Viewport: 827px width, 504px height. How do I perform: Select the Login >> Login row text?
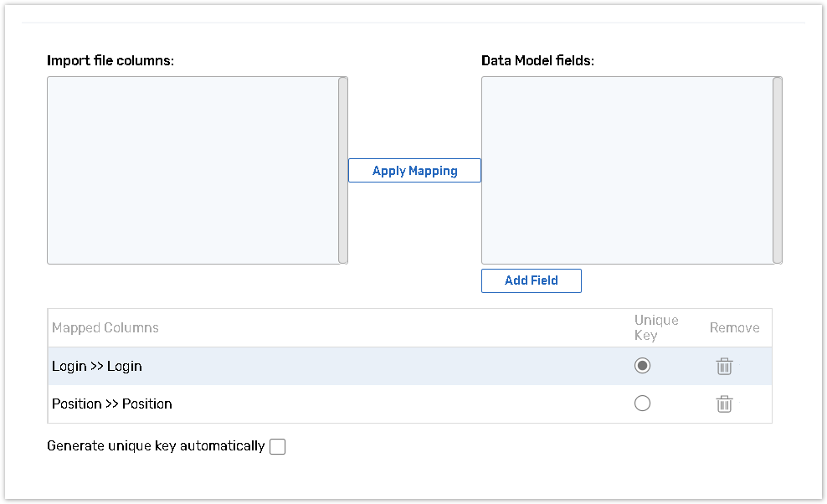coord(97,367)
